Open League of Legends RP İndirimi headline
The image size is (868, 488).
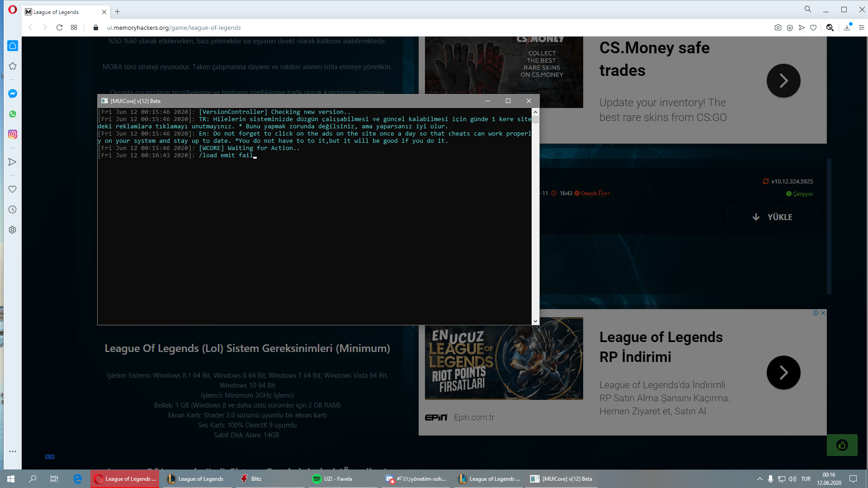(661, 347)
